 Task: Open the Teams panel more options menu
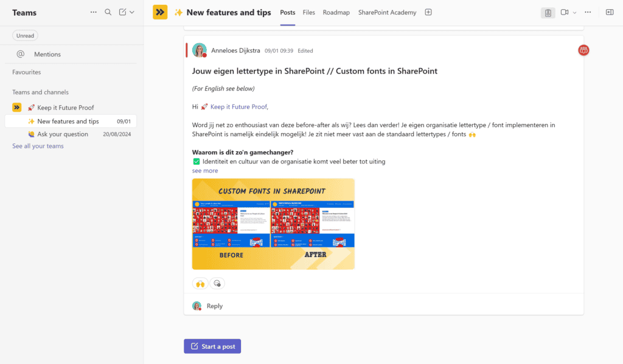point(93,12)
